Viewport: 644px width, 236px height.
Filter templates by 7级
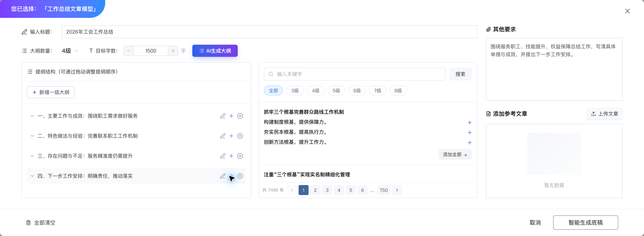tap(377, 90)
